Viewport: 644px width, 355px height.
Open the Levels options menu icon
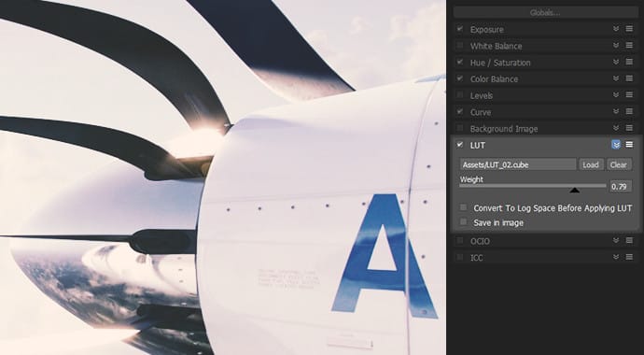(629, 94)
